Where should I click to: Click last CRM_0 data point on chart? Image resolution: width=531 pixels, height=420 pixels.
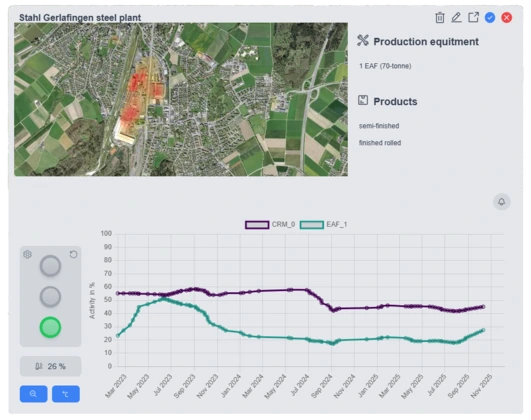coord(483,307)
